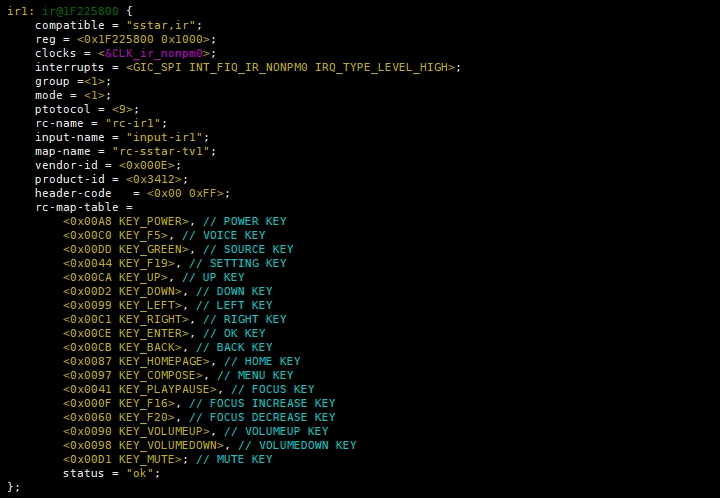This screenshot has height=498, width=720.
Task: Click the KEY_VOLUMEDOWN entry
Action: tap(168, 445)
